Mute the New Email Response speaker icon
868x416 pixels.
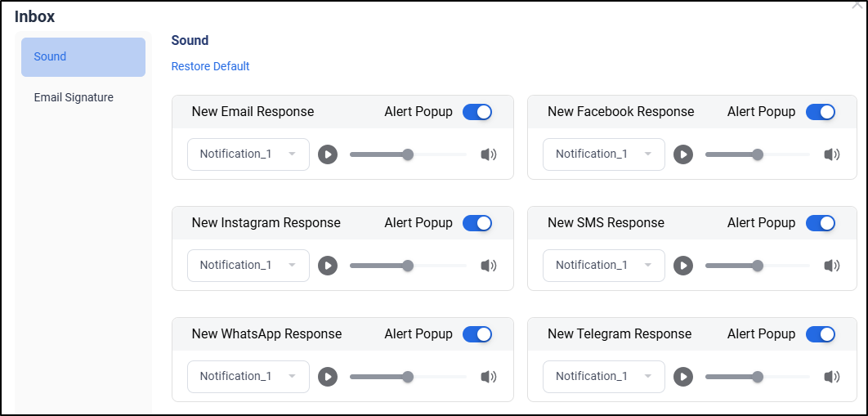489,154
